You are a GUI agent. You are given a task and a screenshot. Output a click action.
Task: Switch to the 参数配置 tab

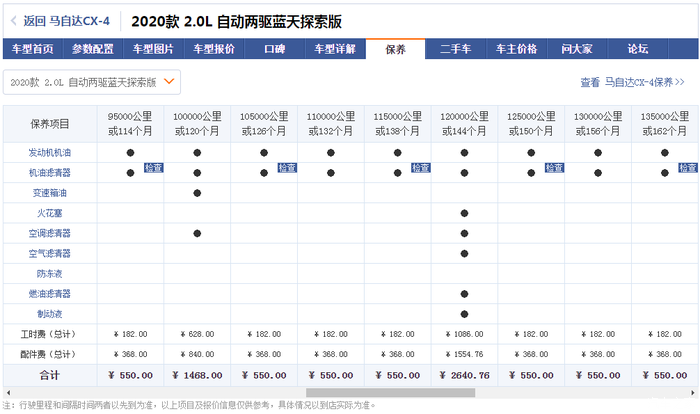(x=96, y=48)
